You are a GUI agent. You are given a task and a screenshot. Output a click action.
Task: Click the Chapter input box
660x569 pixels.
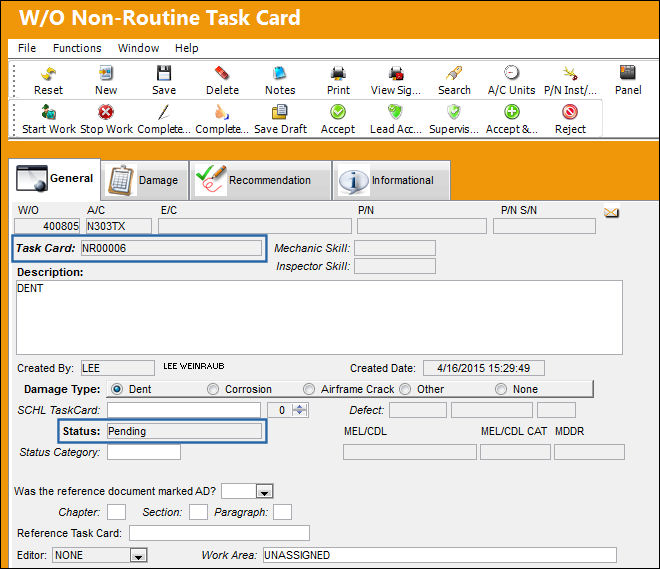(117, 512)
